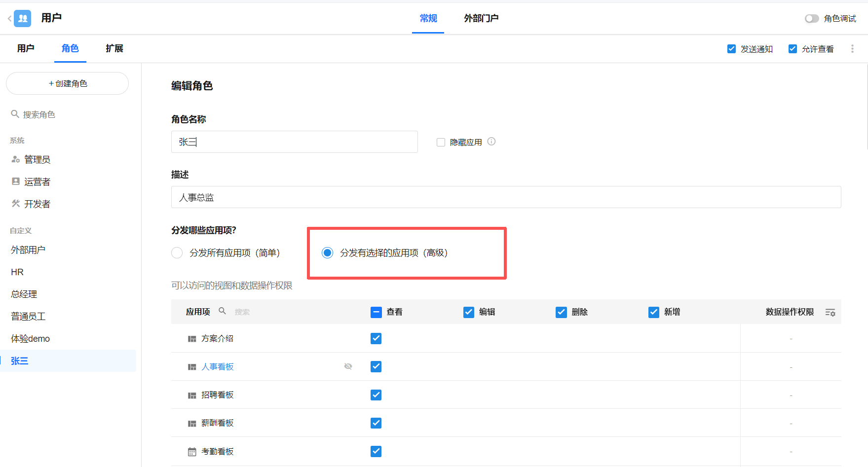Open the 人事看板 application item link

click(x=218, y=367)
